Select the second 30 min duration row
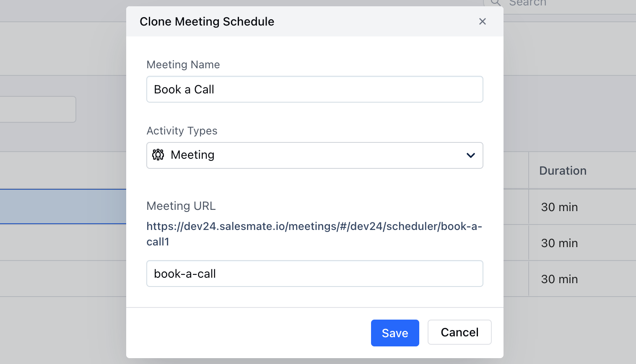 point(559,243)
